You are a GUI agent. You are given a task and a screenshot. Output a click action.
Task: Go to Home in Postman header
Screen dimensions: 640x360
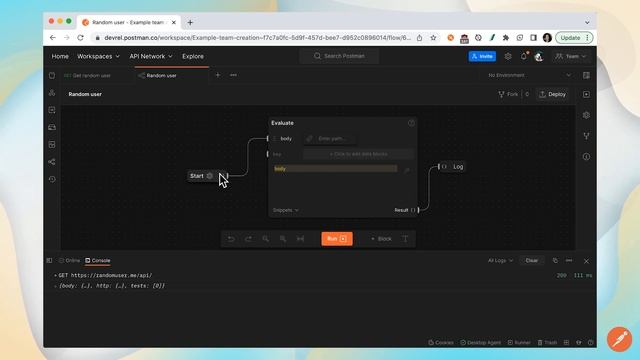click(x=60, y=56)
